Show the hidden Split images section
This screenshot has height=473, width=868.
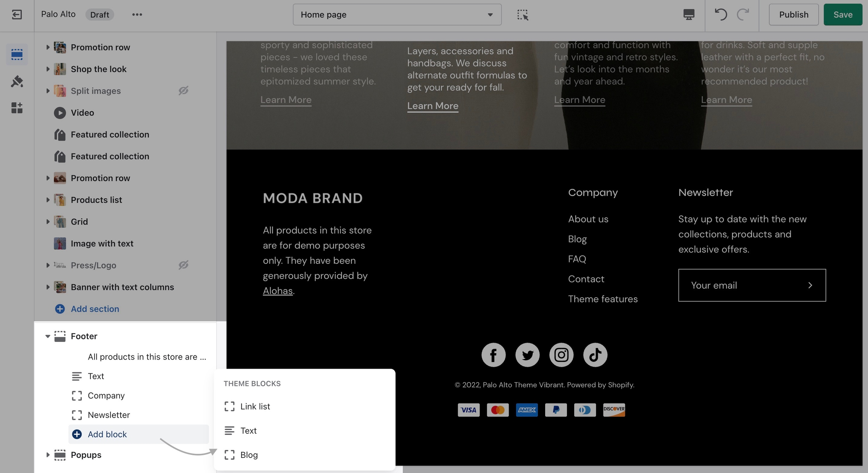tap(183, 91)
